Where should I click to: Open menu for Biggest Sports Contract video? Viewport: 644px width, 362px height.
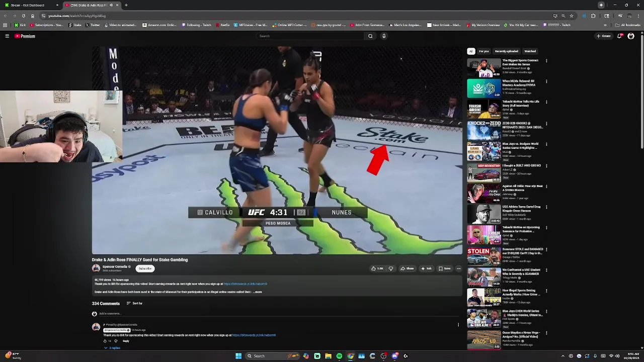click(546, 61)
